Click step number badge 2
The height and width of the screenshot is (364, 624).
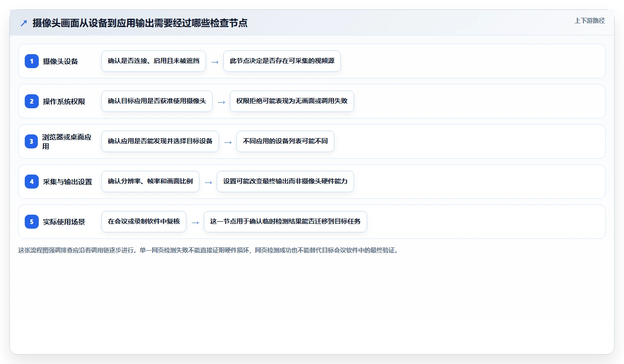coord(32,101)
